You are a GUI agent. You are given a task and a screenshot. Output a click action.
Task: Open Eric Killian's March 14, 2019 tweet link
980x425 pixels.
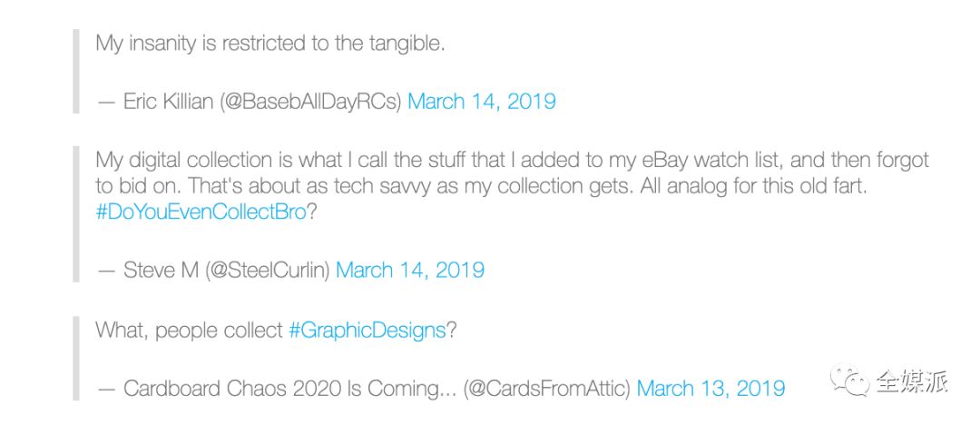481,101
